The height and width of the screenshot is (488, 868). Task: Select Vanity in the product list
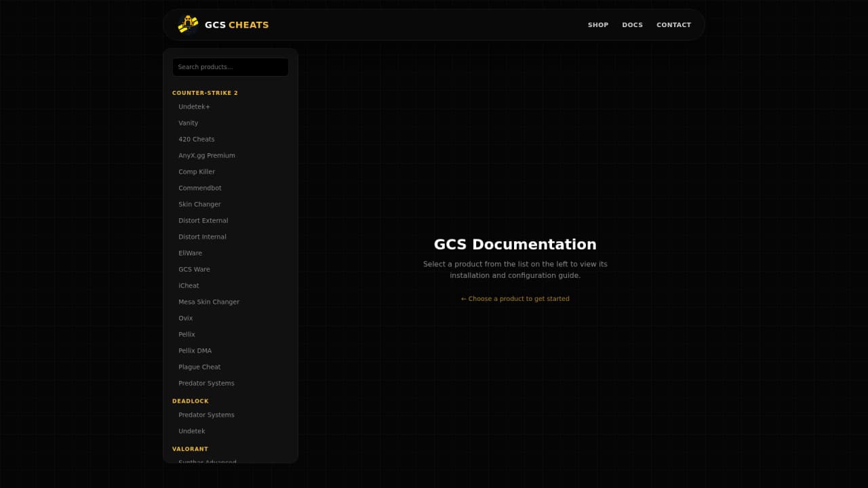tap(231, 123)
